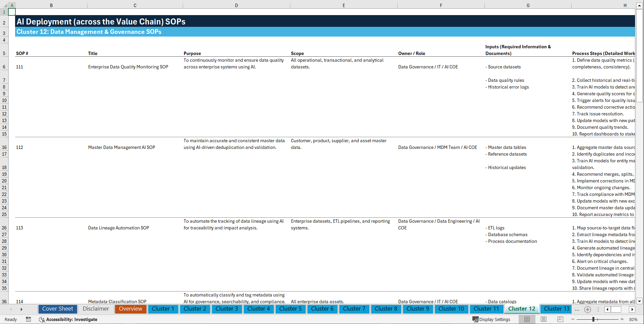
Task: Open Display Settings from status bar
Action: coord(492,319)
